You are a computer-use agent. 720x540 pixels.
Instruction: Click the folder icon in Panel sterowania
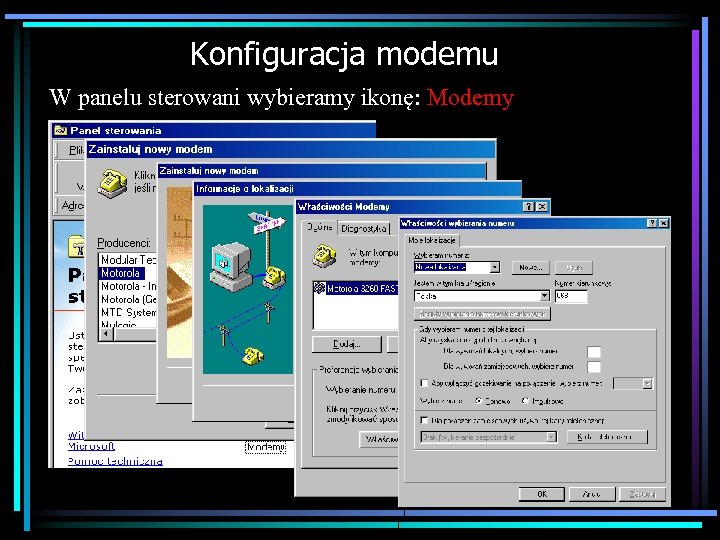(76, 246)
